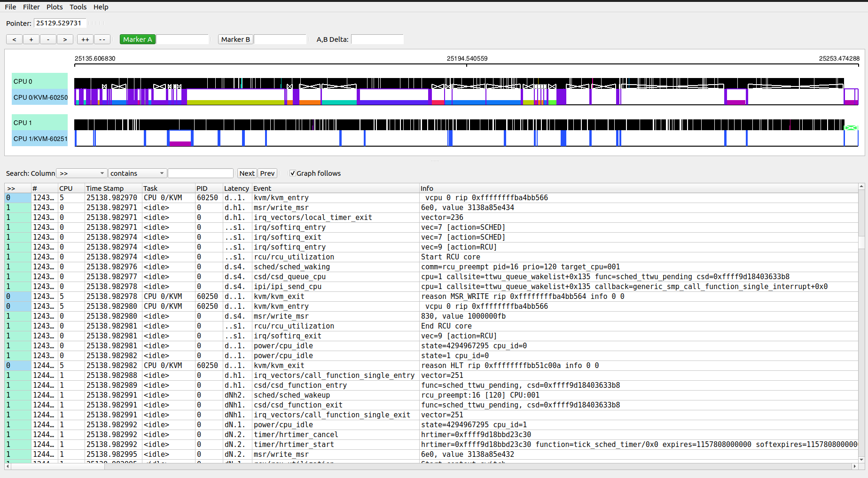Open the search Column dropdown

tap(82, 173)
